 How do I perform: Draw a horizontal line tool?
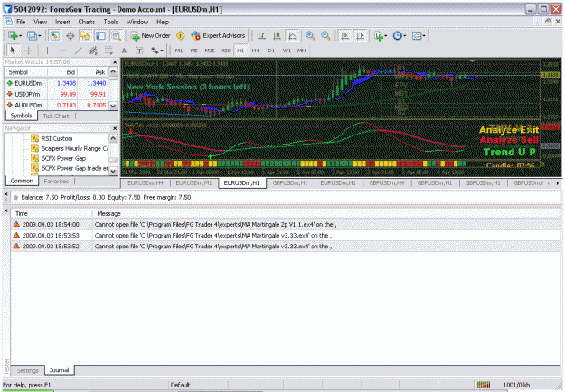(x=62, y=51)
